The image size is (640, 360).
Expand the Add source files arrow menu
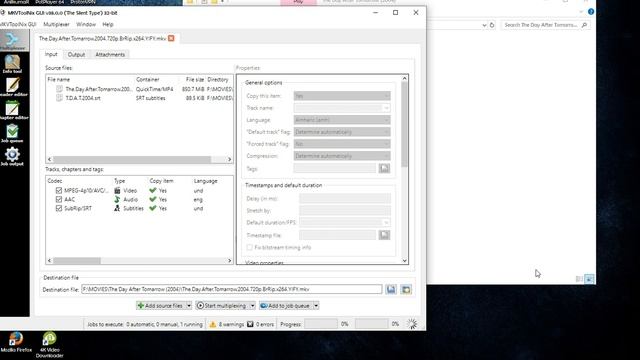(189, 305)
